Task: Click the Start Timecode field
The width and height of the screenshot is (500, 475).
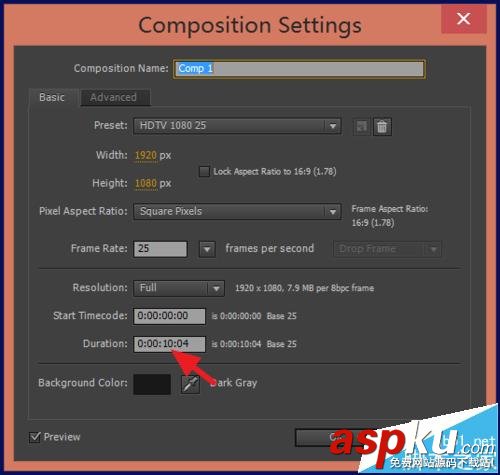Action: pyautogui.click(x=170, y=316)
